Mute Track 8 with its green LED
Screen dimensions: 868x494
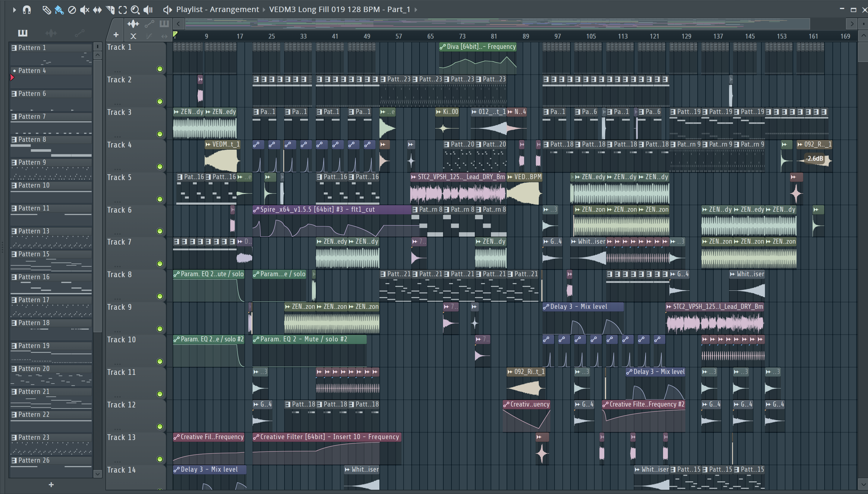(x=160, y=296)
